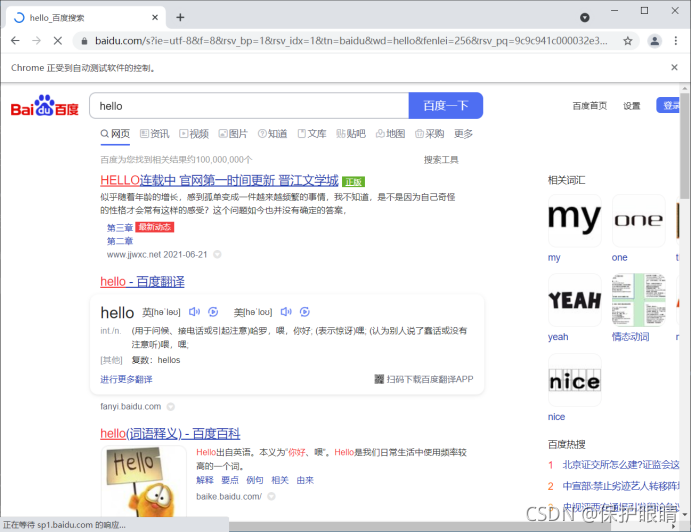The image size is (692, 532).
Task: Open new tab with plus button
Action: (x=180, y=17)
